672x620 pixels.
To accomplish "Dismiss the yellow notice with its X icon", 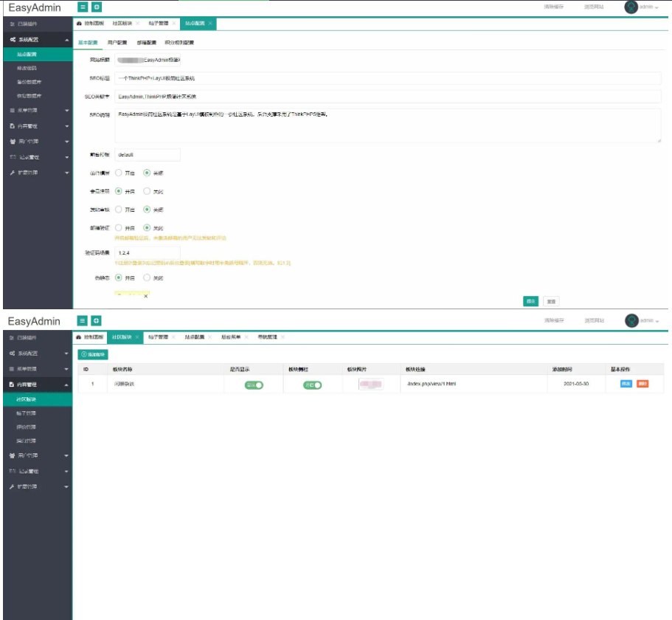I will click(x=146, y=295).
